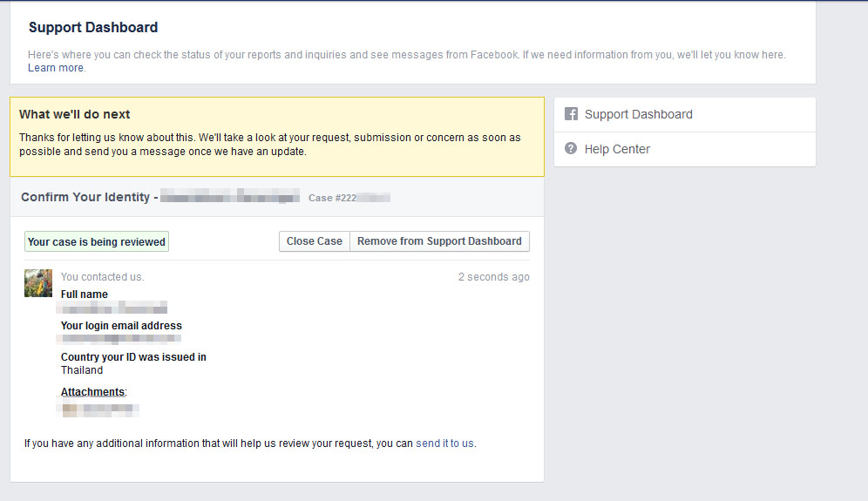Screen dimensions: 868x501
Task: Click the 'Full name' label
Action: coord(85,295)
